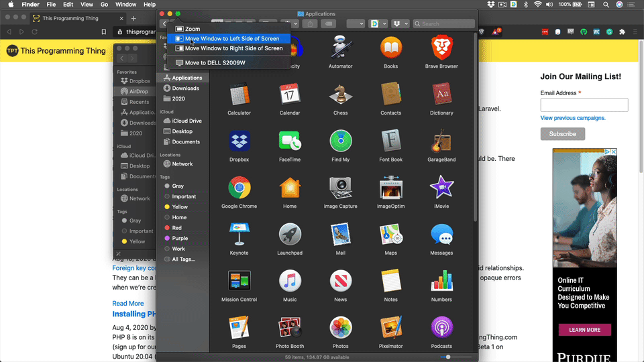Open the View previous campaigns link
The width and height of the screenshot is (644, 362).
point(572,118)
